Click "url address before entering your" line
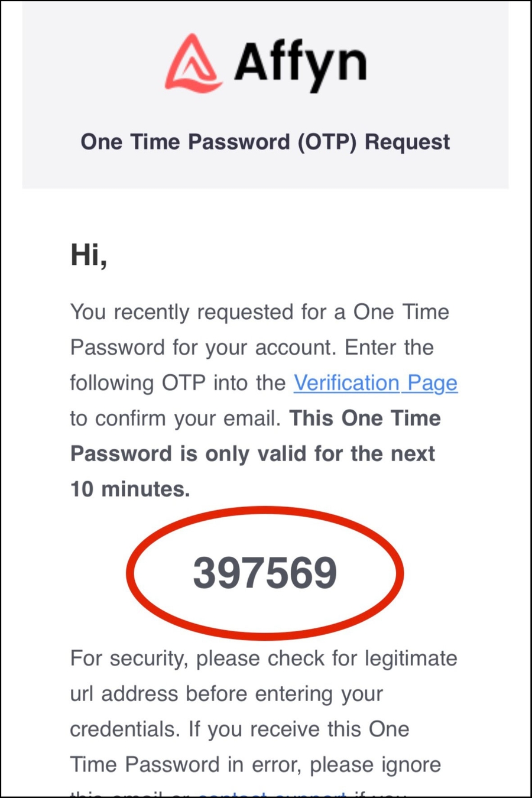532x798 pixels. [226, 693]
